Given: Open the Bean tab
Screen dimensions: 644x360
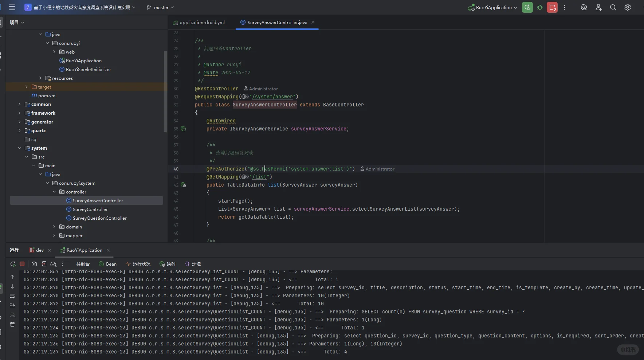Looking at the screenshot, I should point(108,264).
